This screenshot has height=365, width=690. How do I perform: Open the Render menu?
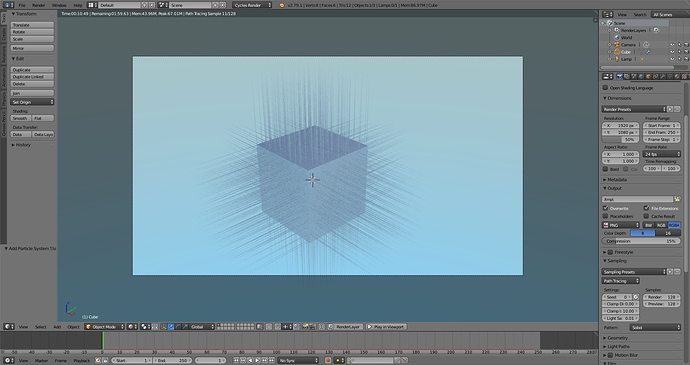click(39, 5)
